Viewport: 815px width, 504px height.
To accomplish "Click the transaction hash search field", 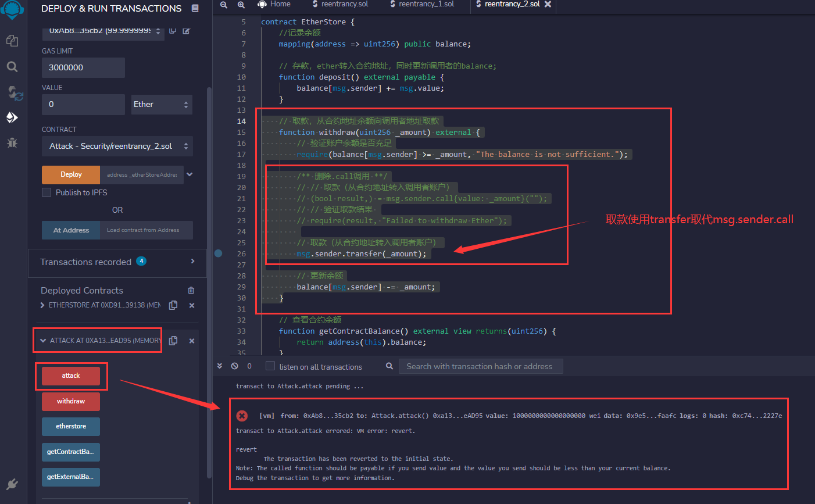I will [480, 366].
